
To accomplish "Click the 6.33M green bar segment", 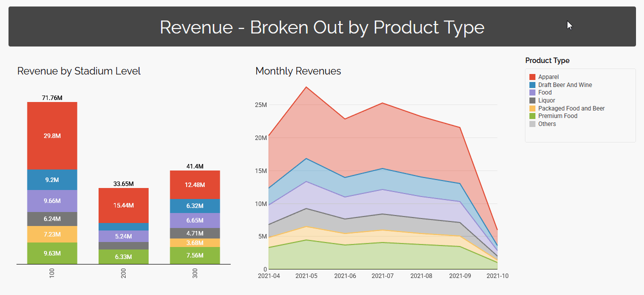I will point(124,256).
